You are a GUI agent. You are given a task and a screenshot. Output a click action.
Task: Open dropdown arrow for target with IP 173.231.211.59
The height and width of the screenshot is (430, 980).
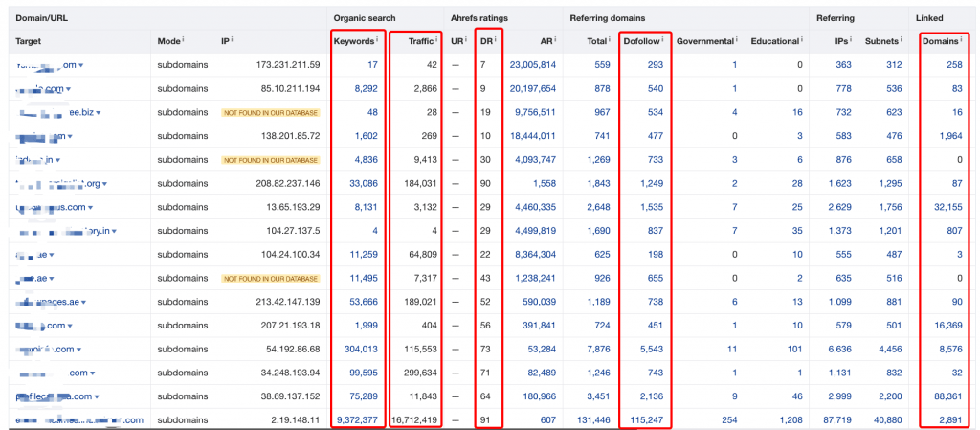tap(81, 65)
